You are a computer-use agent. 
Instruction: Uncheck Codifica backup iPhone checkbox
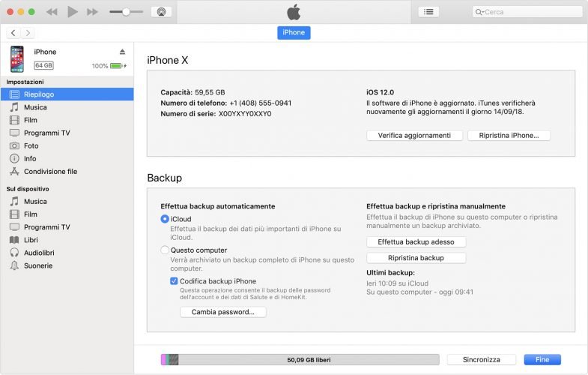pos(175,281)
